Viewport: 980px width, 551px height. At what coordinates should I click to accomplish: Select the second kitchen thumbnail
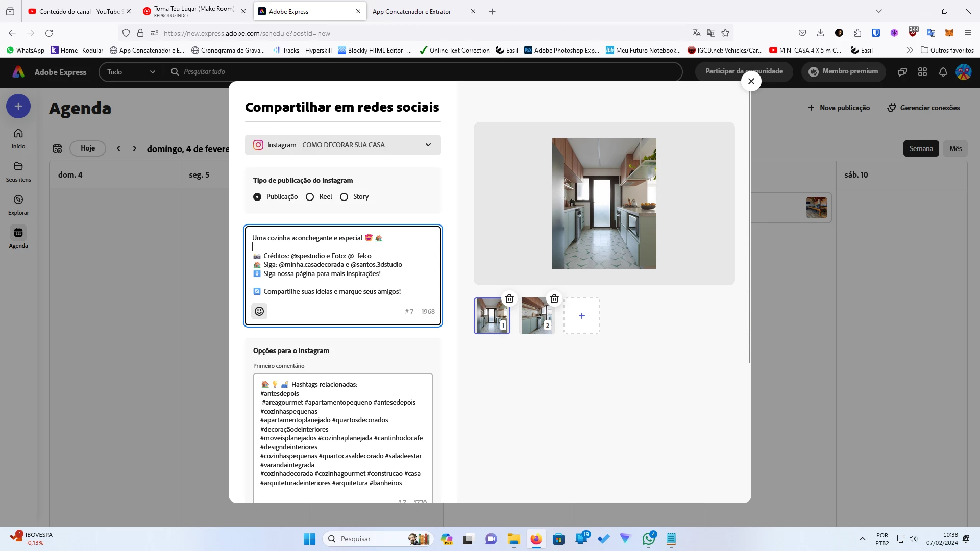coord(536,316)
